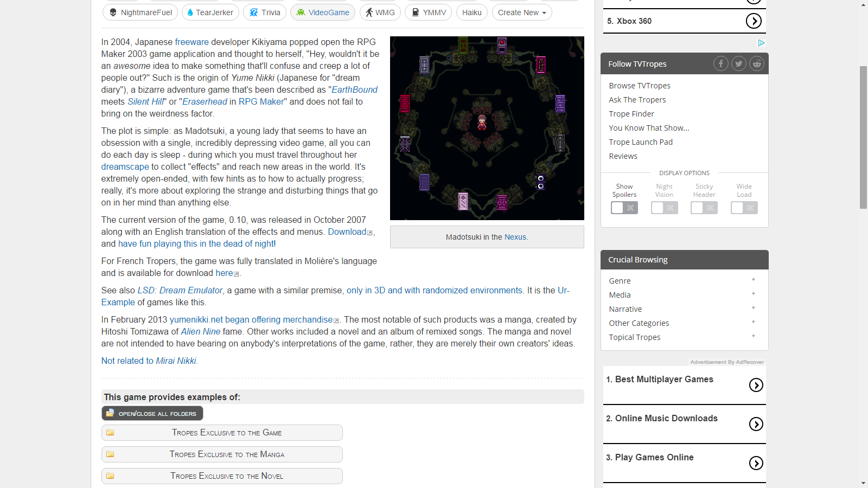Expand Narrative category
Viewport: 868px width, 488px height.
[x=754, y=308]
